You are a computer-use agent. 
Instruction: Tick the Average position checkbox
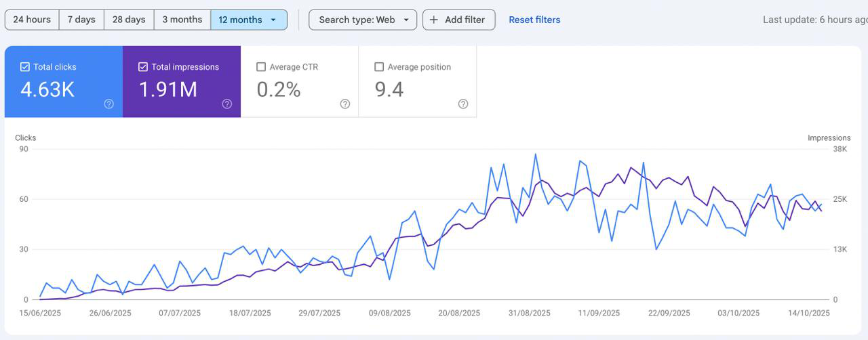coord(379,67)
